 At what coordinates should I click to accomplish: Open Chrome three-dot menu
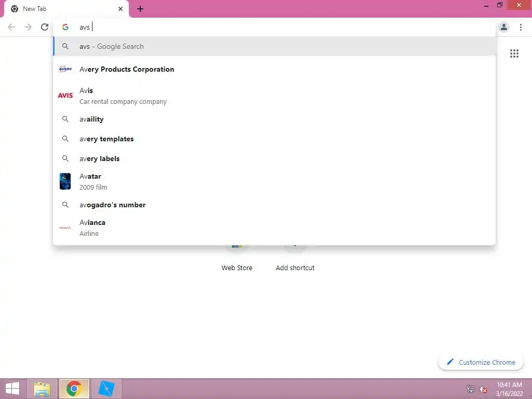click(521, 27)
